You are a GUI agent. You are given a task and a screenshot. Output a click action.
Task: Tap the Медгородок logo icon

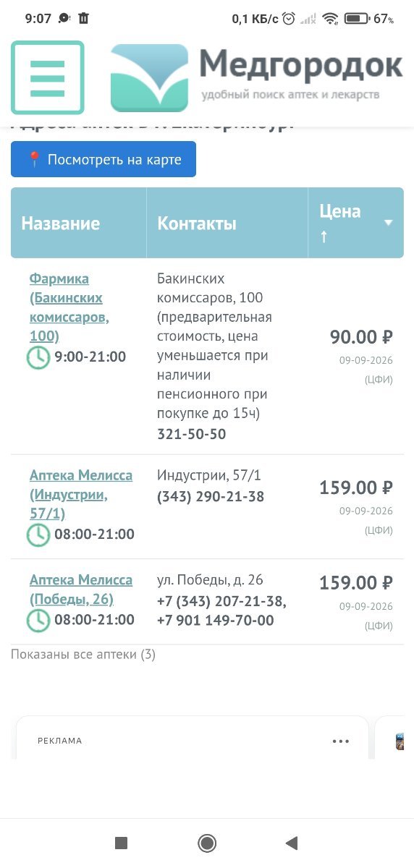149,77
